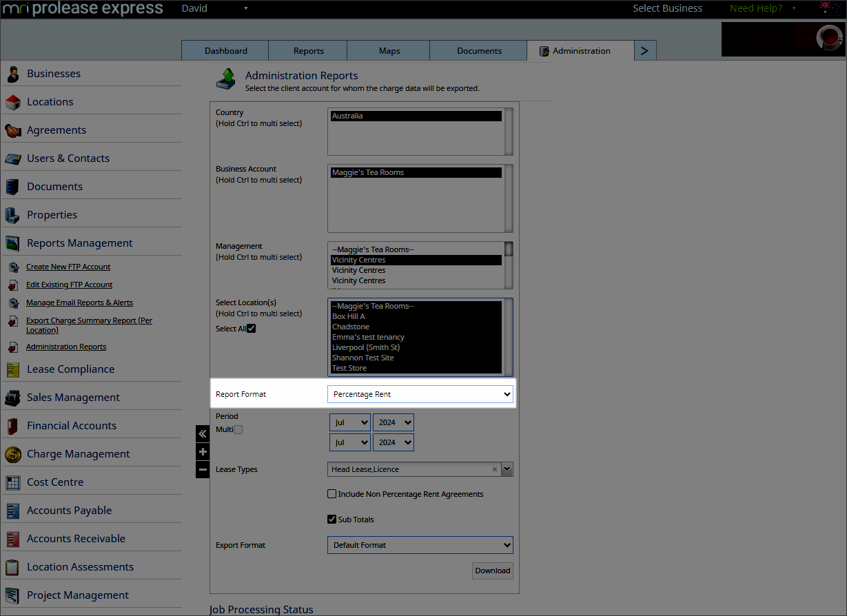847x616 pixels.
Task: Click icon beside Create New FTP Account
Action: (13, 267)
